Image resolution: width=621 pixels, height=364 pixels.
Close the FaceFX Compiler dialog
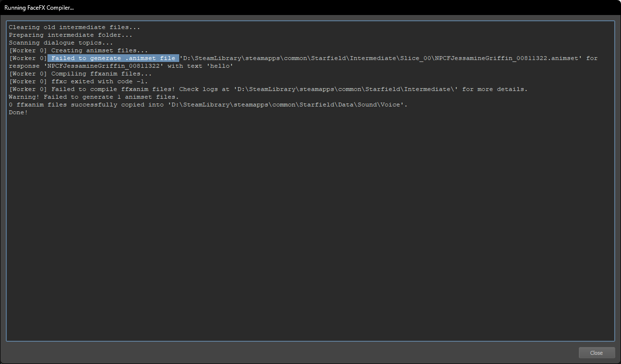[596, 353]
